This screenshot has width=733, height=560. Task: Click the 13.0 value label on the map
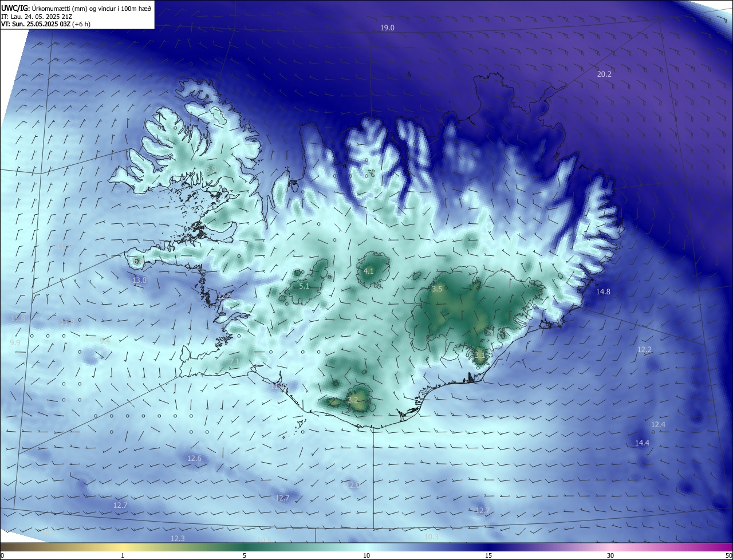point(139,281)
